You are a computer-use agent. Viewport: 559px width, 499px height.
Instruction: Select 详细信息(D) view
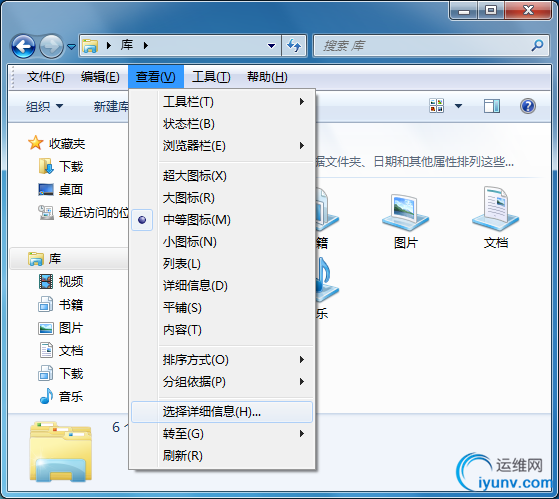(222, 286)
